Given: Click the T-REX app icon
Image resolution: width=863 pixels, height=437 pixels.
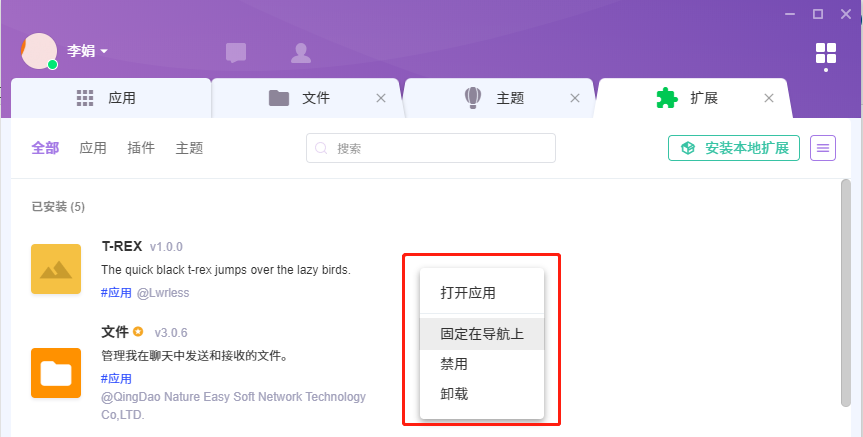Looking at the screenshot, I should [x=56, y=269].
